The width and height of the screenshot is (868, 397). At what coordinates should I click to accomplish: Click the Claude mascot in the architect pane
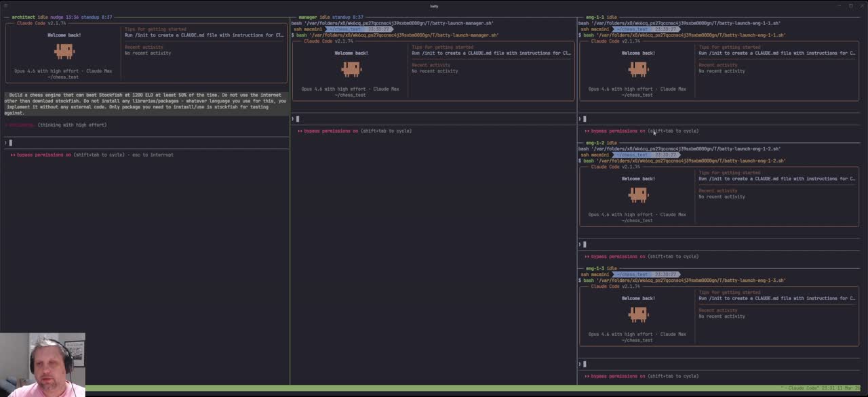[64, 51]
